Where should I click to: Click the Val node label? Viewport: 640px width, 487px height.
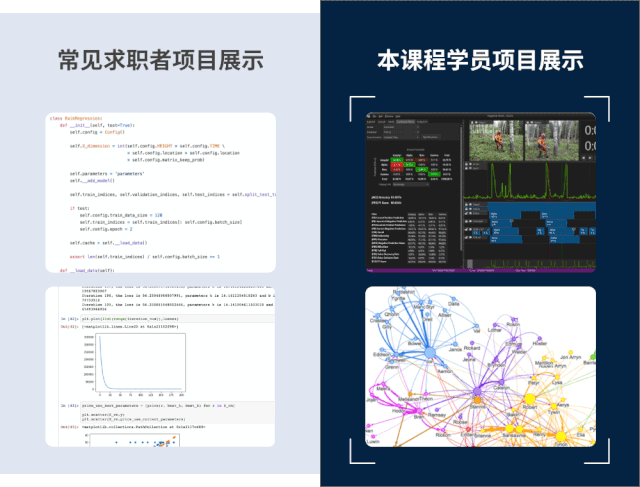point(476,331)
